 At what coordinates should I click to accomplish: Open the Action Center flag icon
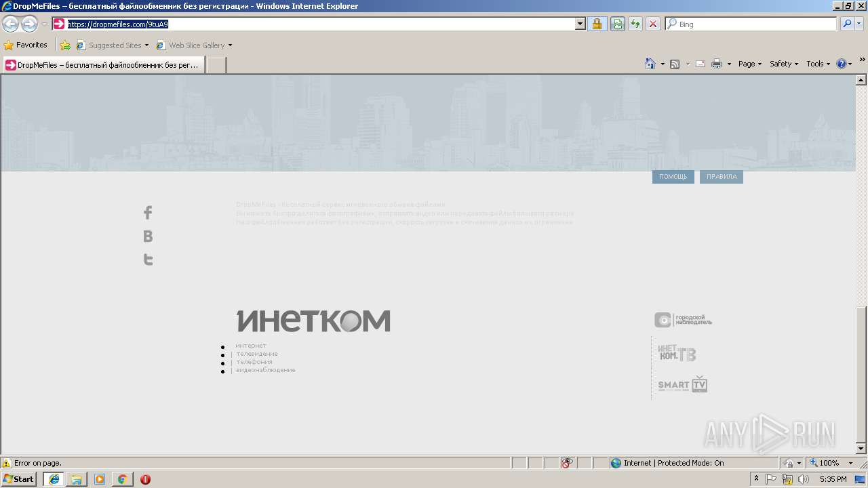[771, 479]
